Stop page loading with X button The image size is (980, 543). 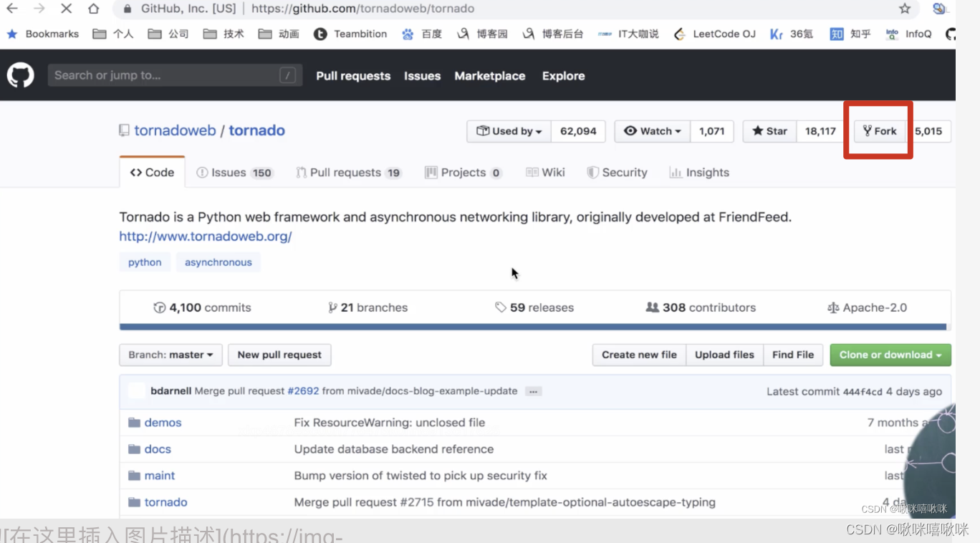tap(66, 9)
